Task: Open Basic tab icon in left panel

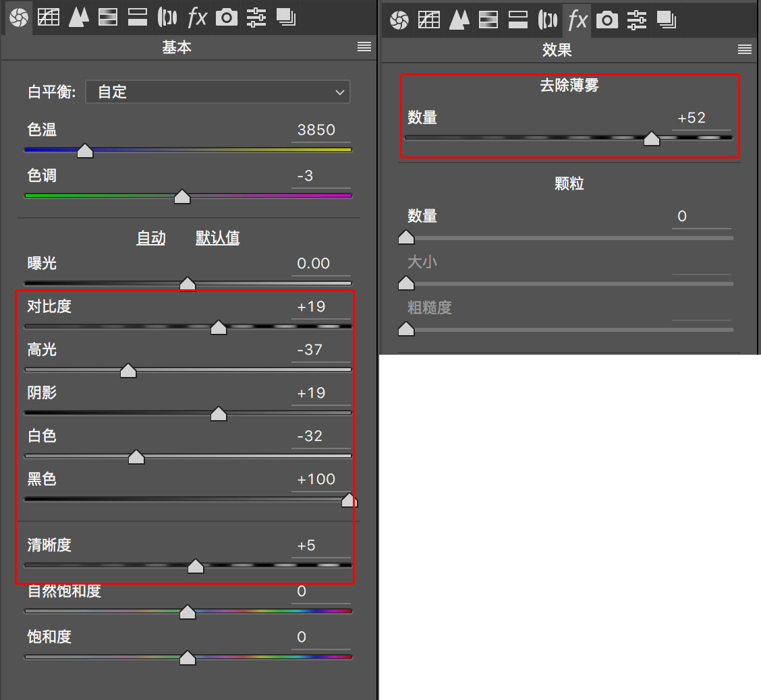Action: [19, 18]
